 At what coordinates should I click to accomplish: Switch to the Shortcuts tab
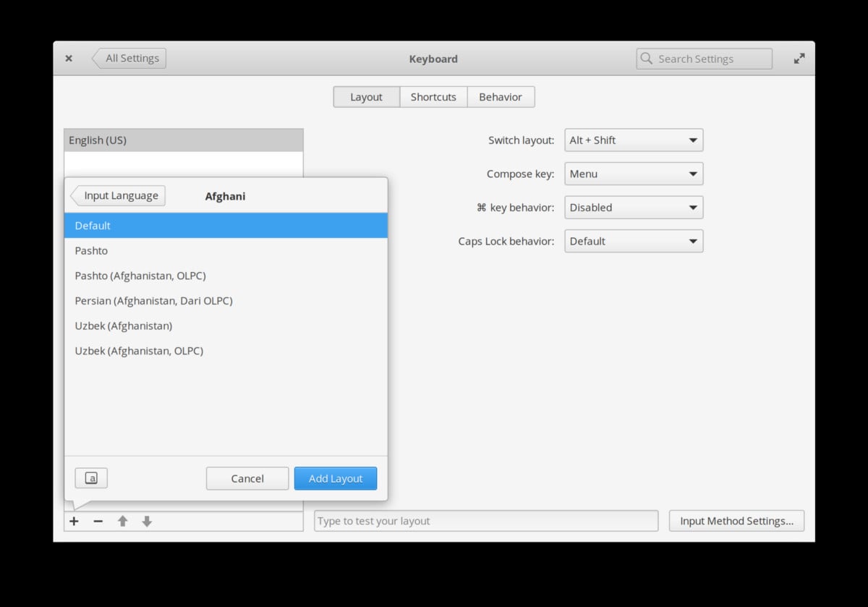pos(433,96)
